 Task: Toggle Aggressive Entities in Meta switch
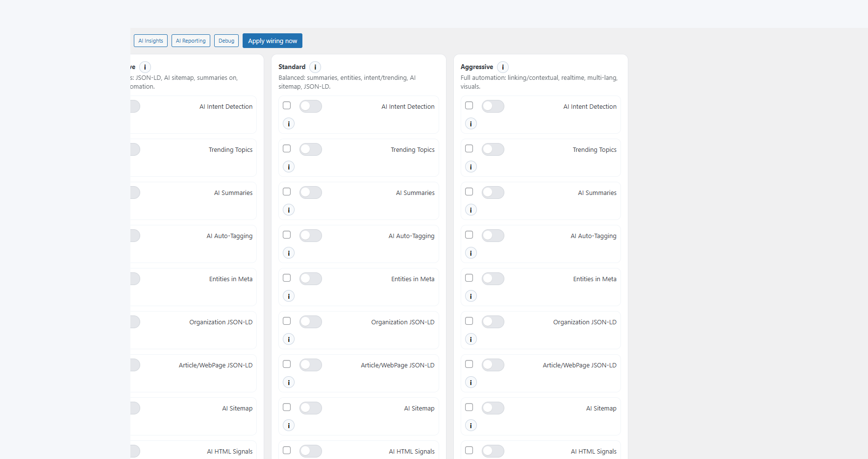click(x=493, y=279)
